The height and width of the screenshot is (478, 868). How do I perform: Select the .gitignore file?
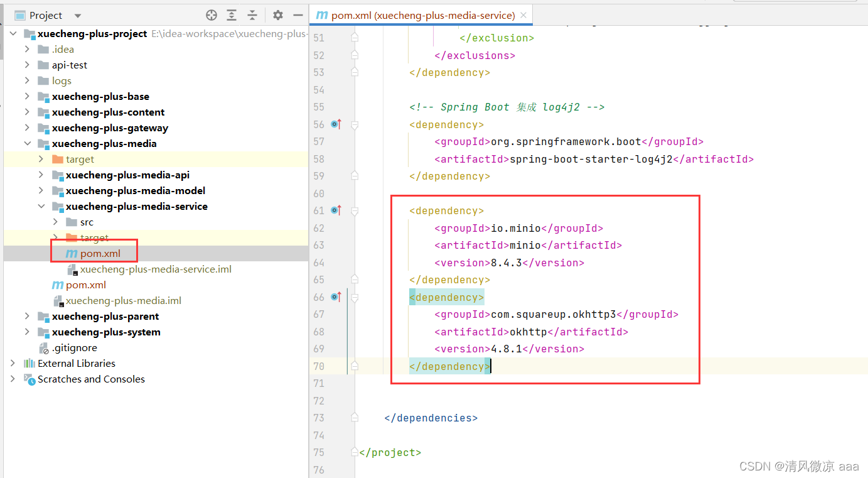(x=74, y=347)
